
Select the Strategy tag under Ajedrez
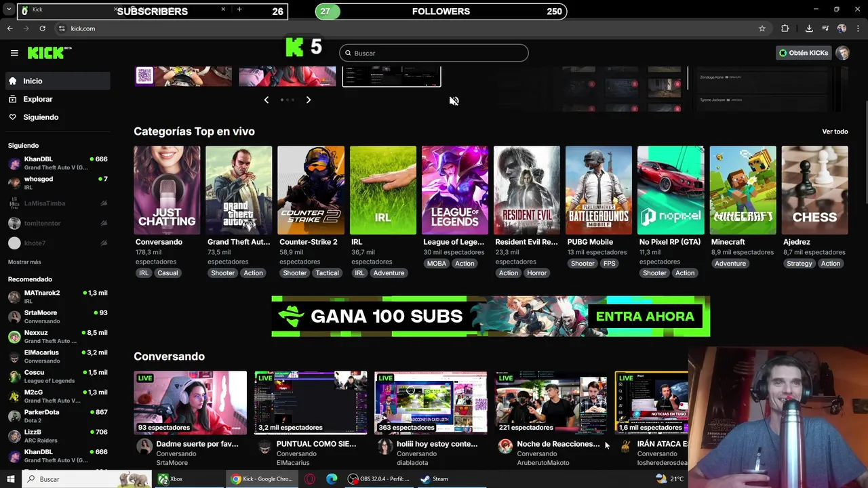pos(800,264)
